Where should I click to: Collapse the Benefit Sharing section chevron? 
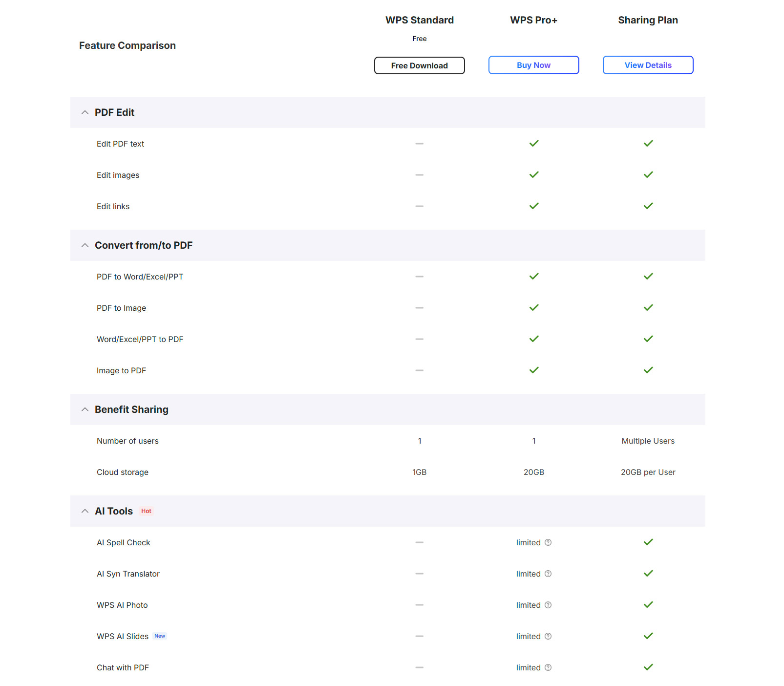85,409
